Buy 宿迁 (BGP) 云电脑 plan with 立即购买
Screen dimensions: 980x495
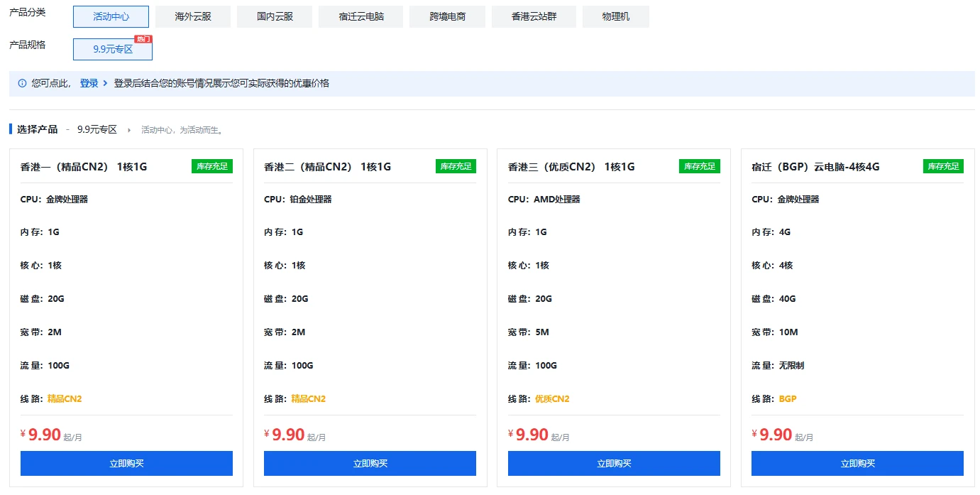click(x=857, y=463)
